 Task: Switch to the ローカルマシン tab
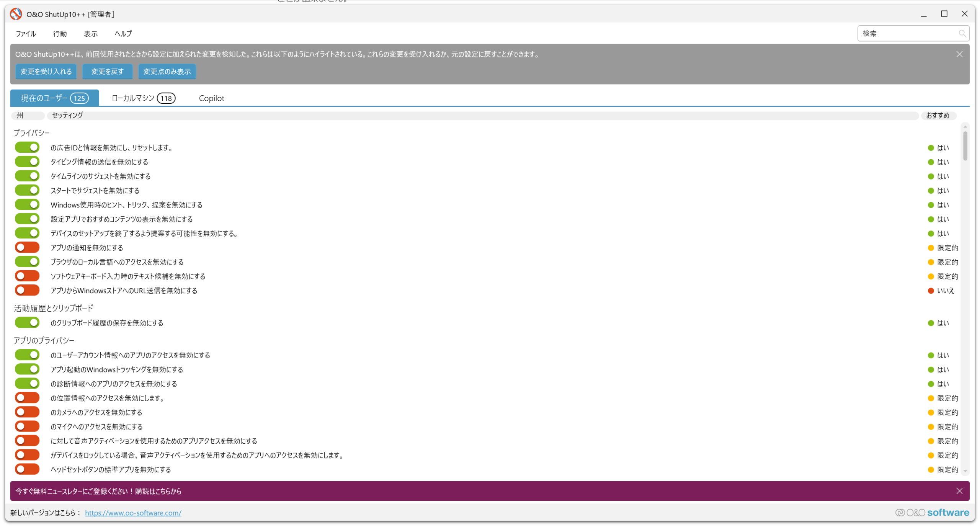coord(143,98)
